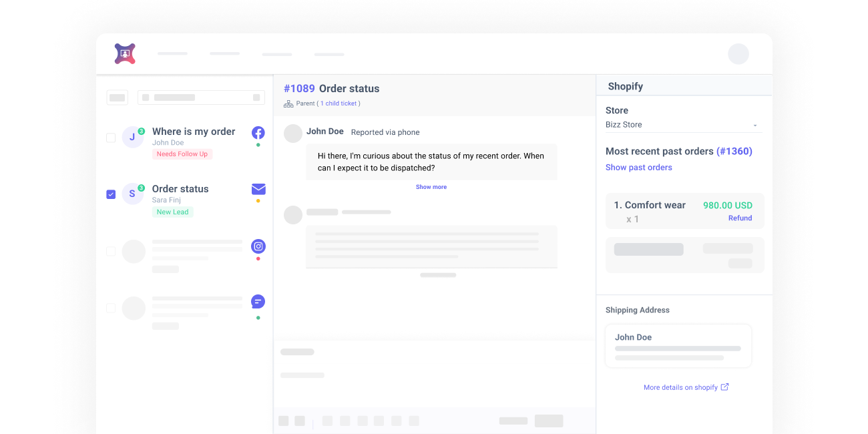Open the 'Where is my order' ticket
The image size is (868, 434).
[x=194, y=132]
